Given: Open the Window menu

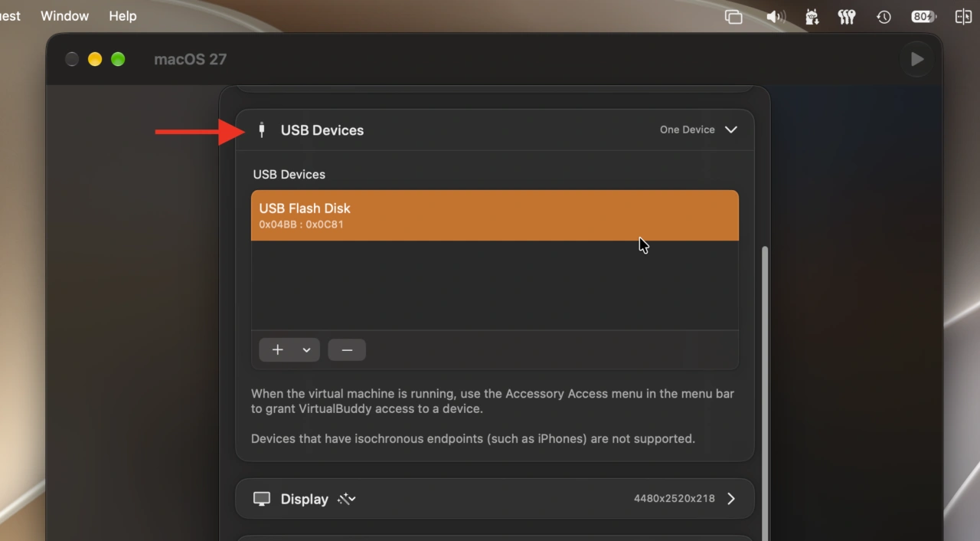Looking at the screenshot, I should point(64,16).
